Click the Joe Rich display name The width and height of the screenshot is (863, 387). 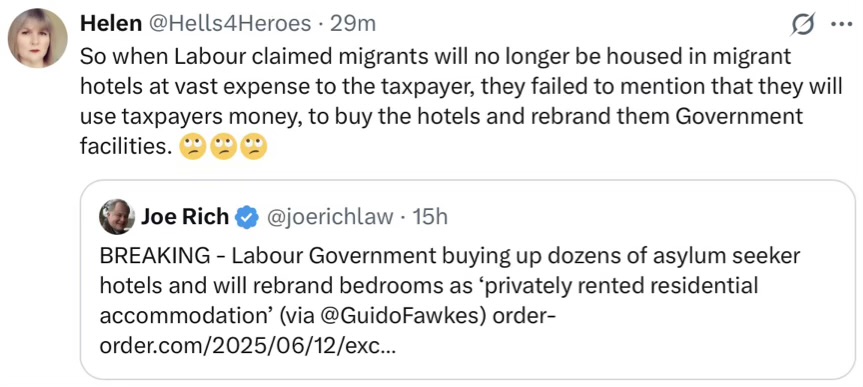(185, 217)
